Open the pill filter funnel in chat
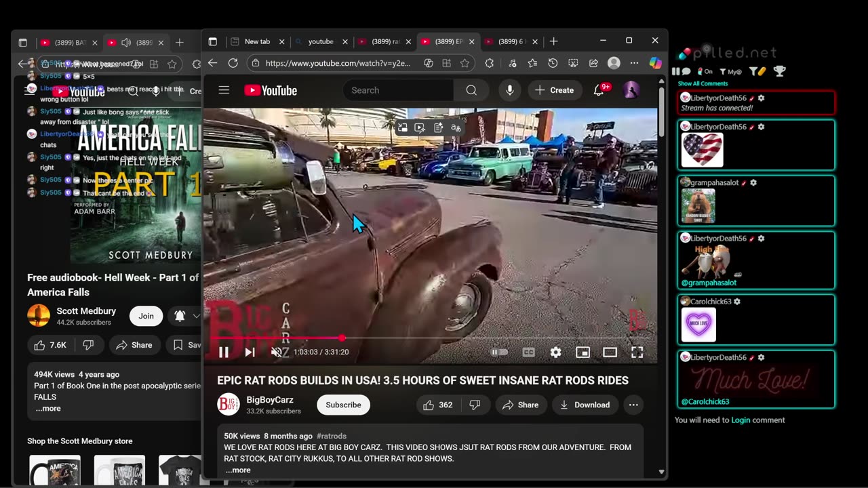This screenshot has width=868, height=488. point(757,71)
